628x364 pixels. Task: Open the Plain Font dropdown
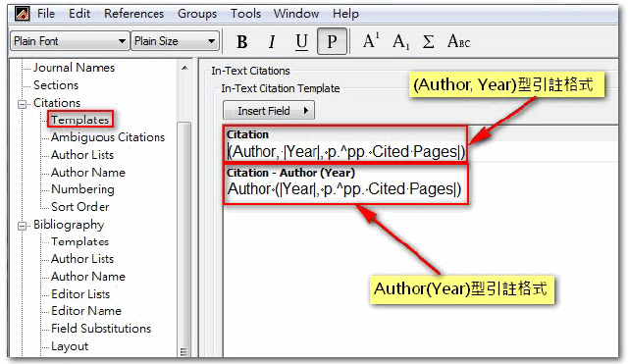coord(70,41)
